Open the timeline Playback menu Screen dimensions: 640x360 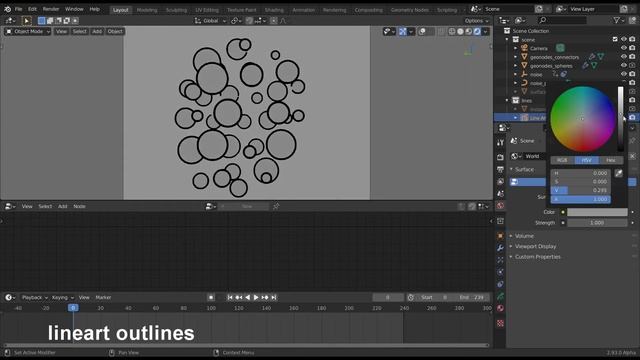pyautogui.click(x=34, y=298)
